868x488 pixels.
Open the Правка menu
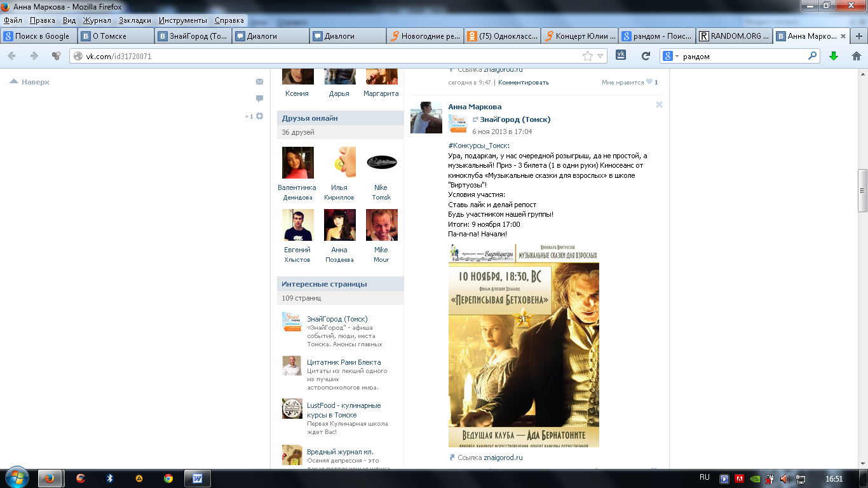(42, 20)
